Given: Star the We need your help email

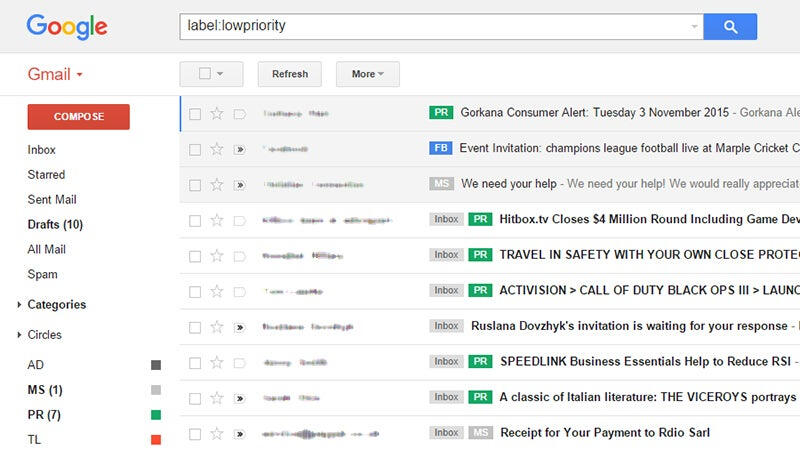Looking at the screenshot, I should click(x=217, y=185).
